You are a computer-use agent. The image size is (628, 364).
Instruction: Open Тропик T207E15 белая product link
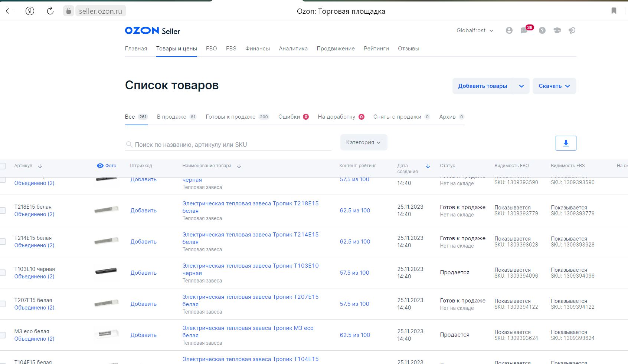pos(251,301)
